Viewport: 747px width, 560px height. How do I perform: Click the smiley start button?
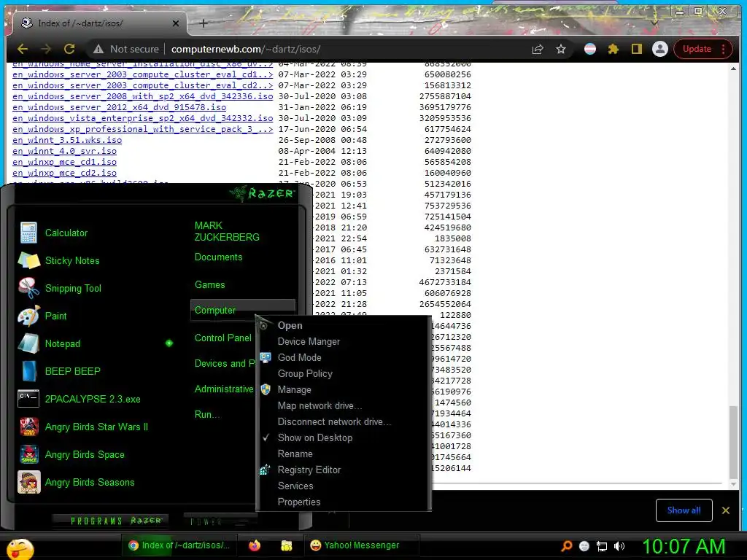coord(20,548)
